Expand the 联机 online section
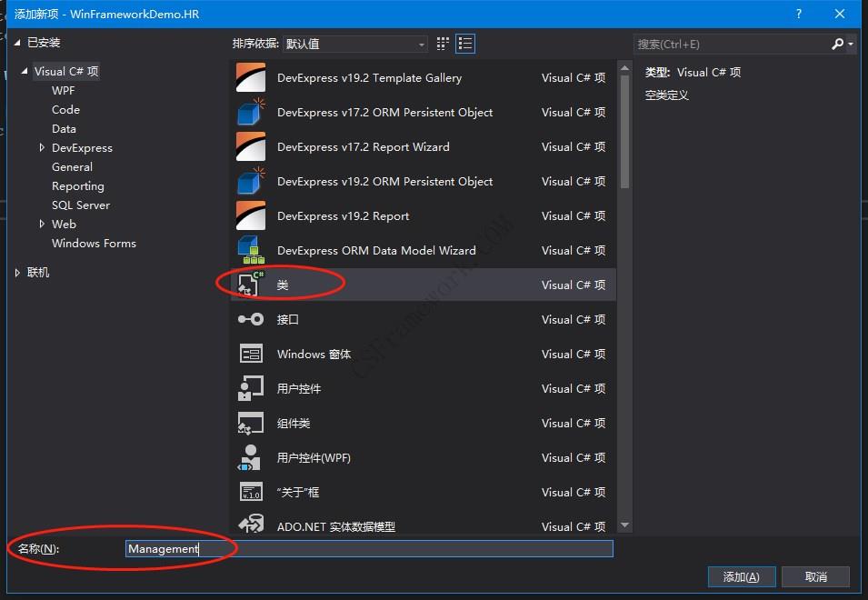Screen dimensions: 868x600 coord(17,273)
